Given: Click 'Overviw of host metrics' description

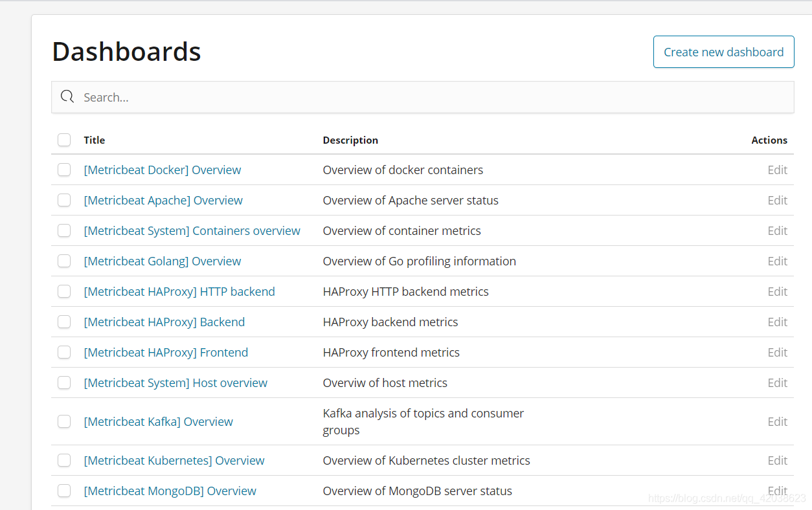Looking at the screenshot, I should pyautogui.click(x=385, y=382).
